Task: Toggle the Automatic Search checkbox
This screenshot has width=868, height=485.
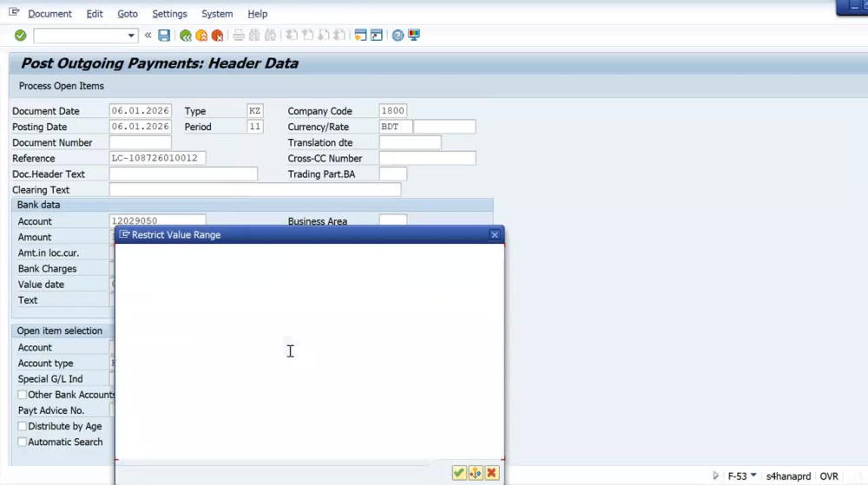Action: tap(23, 442)
